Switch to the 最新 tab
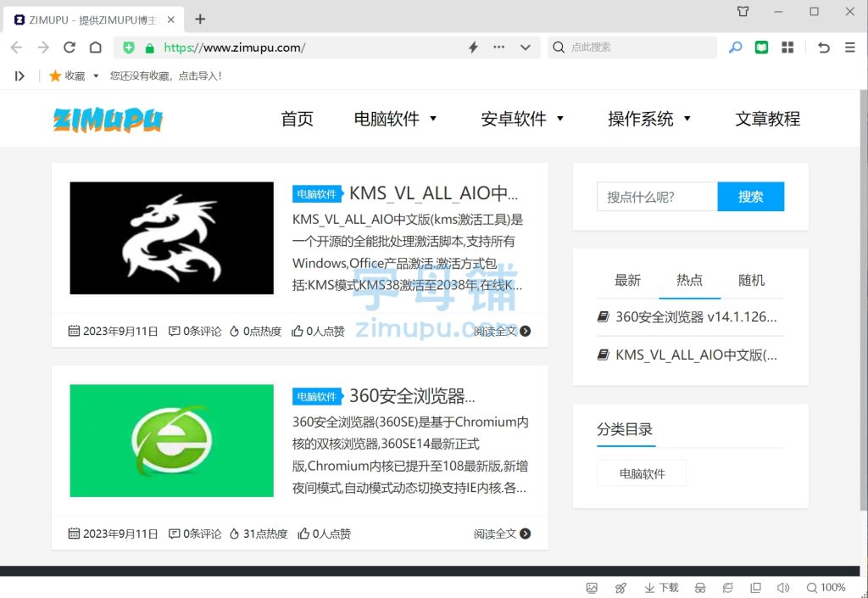The width and height of the screenshot is (868, 598). [x=628, y=280]
